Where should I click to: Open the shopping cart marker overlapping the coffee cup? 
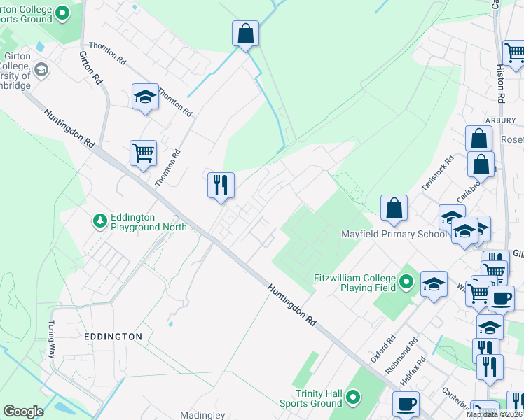tap(477, 295)
